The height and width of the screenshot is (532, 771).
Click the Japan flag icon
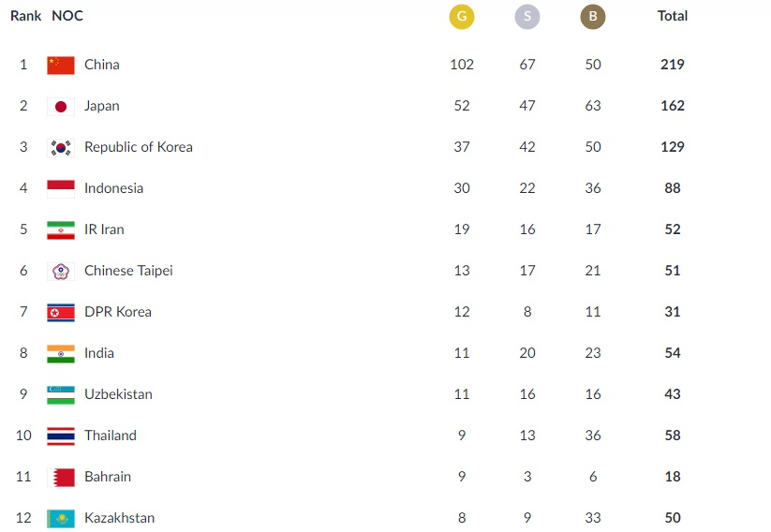click(61, 106)
